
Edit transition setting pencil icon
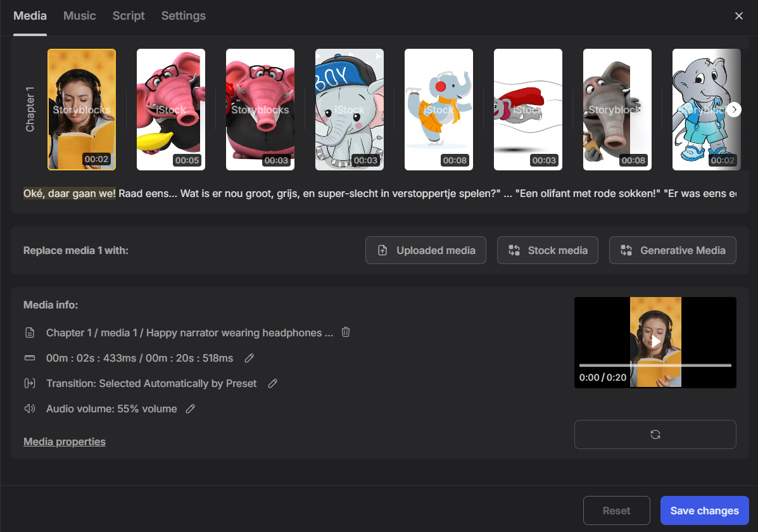[x=273, y=384]
